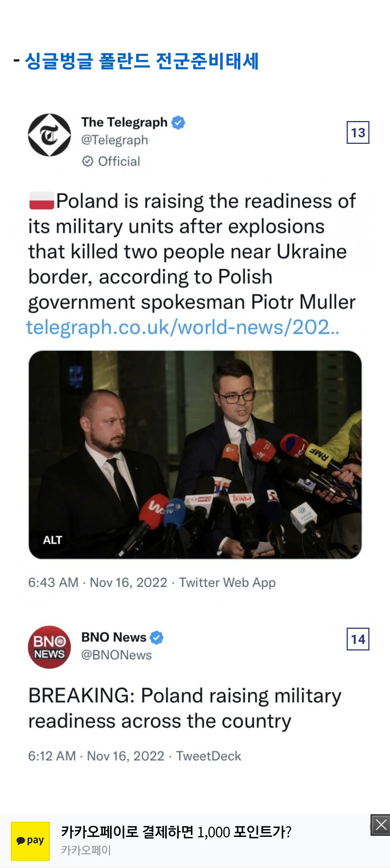Click the Official checkmark icon
The width and height of the screenshot is (390, 868).
[88, 161]
